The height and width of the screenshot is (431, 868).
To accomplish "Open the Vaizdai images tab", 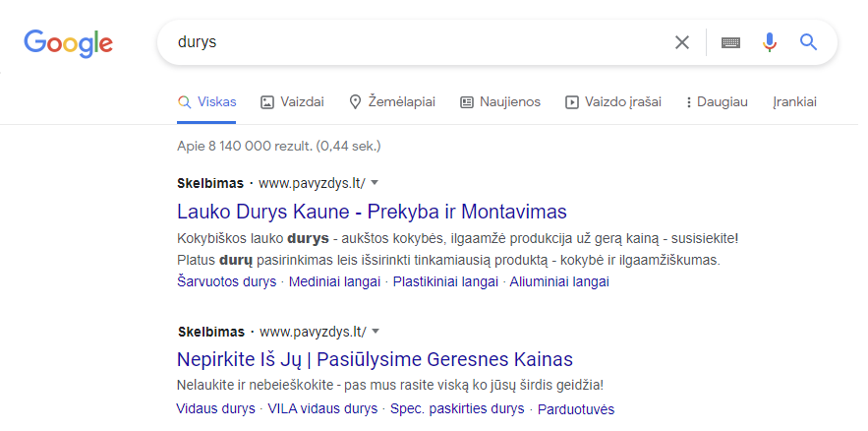I will click(292, 102).
